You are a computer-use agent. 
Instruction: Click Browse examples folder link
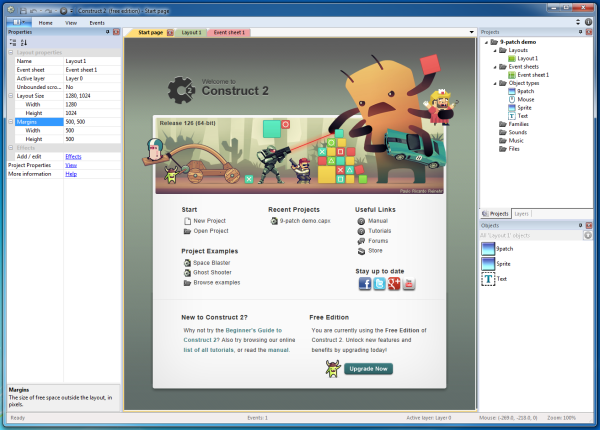(212, 282)
